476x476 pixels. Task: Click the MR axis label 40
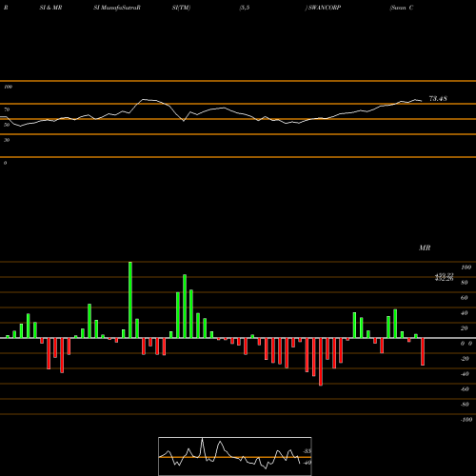click(465, 313)
